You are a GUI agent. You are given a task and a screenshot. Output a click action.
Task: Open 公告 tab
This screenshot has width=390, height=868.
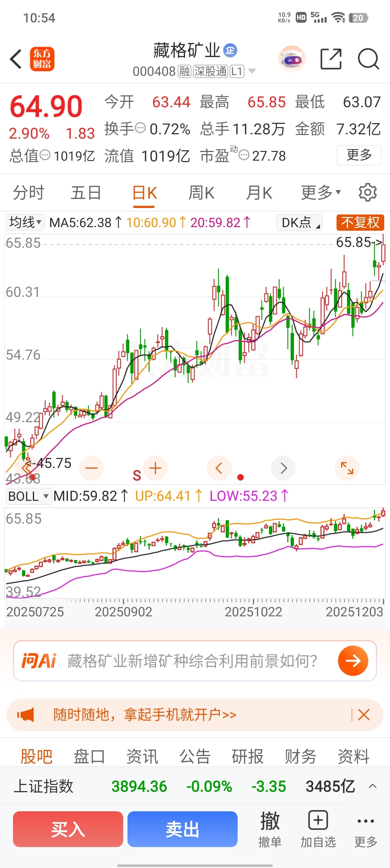click(195, 756)
